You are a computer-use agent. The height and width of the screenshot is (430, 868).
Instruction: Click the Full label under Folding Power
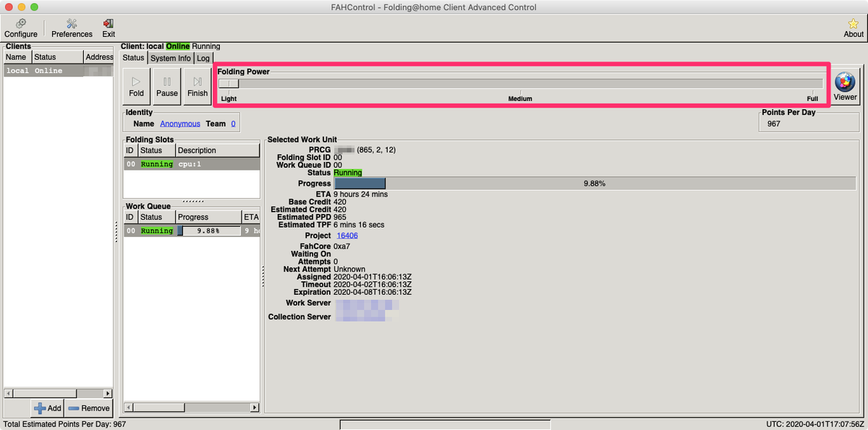pos(812,98)
